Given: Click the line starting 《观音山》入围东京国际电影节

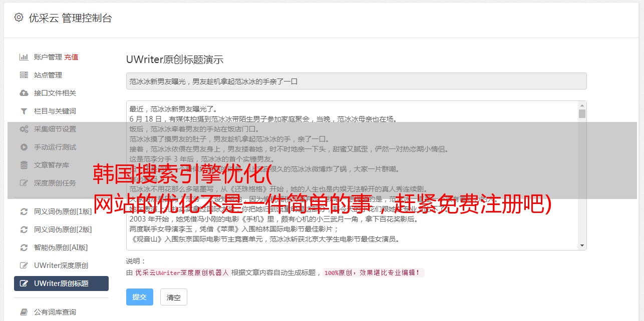Looking at the screenshot, I should pos(264,239).
